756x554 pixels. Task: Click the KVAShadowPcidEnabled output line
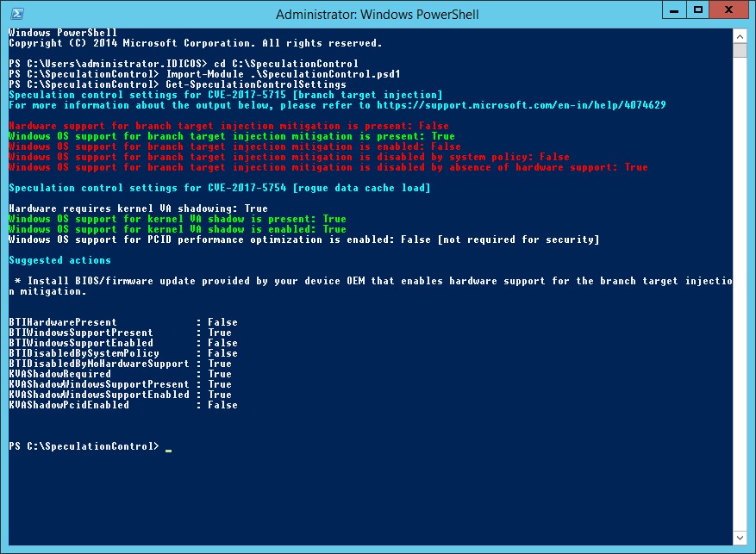tap(123, 405)
